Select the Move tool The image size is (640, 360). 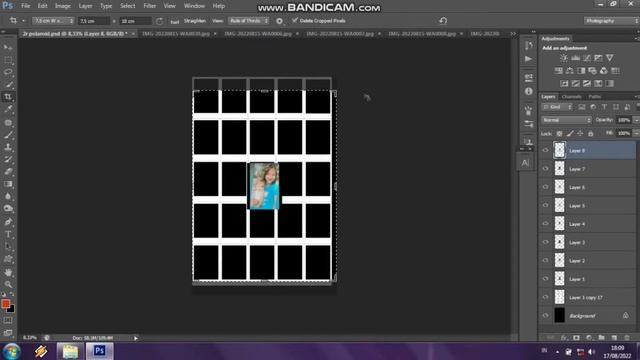8,48
